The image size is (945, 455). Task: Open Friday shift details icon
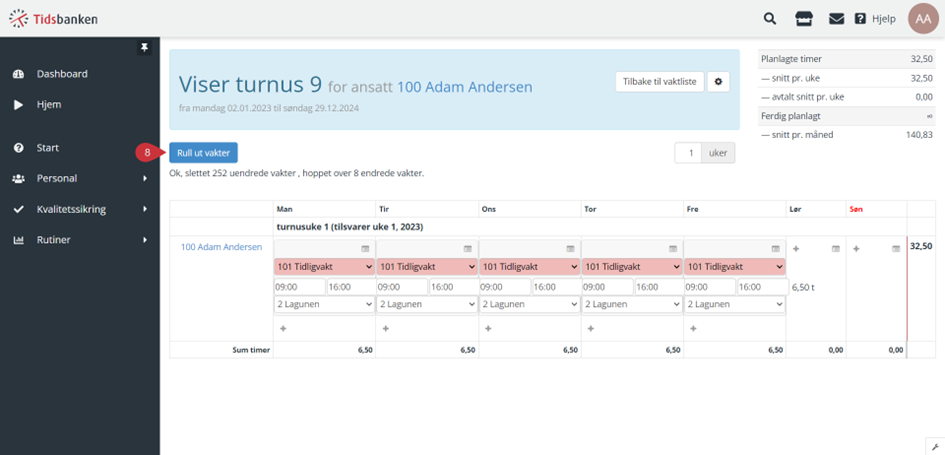[x=776, y=248]
